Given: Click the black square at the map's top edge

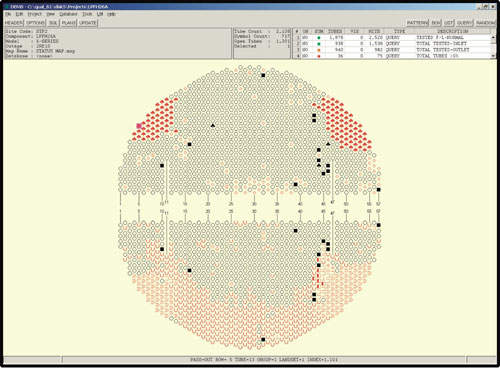Looking at the screenshot, I should pyautogui.click(x=263, y=75).
